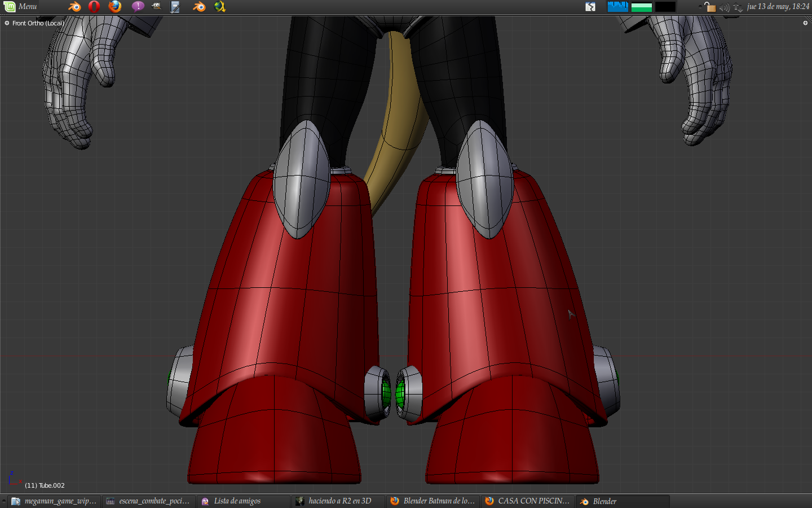This screenshot has width=812, height=508.
Task: Open the volume control in system tray
Action: 725,7
